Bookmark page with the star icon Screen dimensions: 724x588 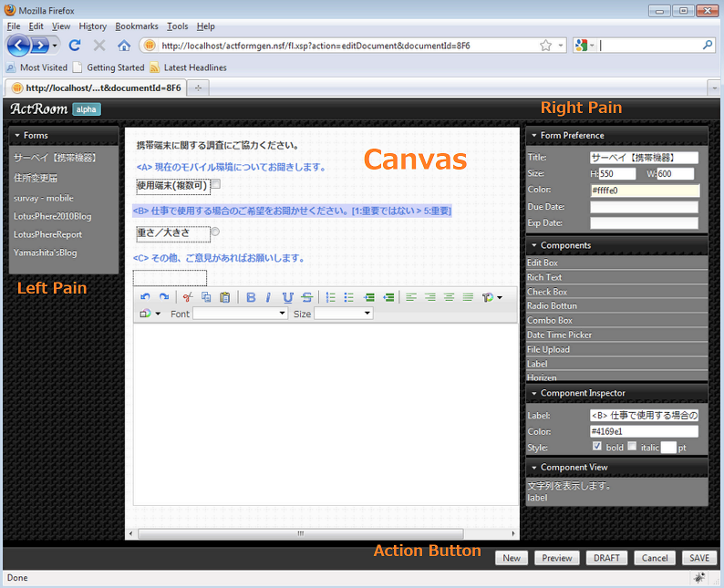(546, 46)
